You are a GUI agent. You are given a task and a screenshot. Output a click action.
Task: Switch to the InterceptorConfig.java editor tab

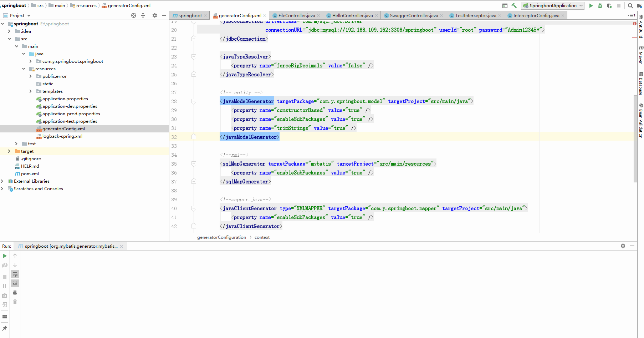536,16
